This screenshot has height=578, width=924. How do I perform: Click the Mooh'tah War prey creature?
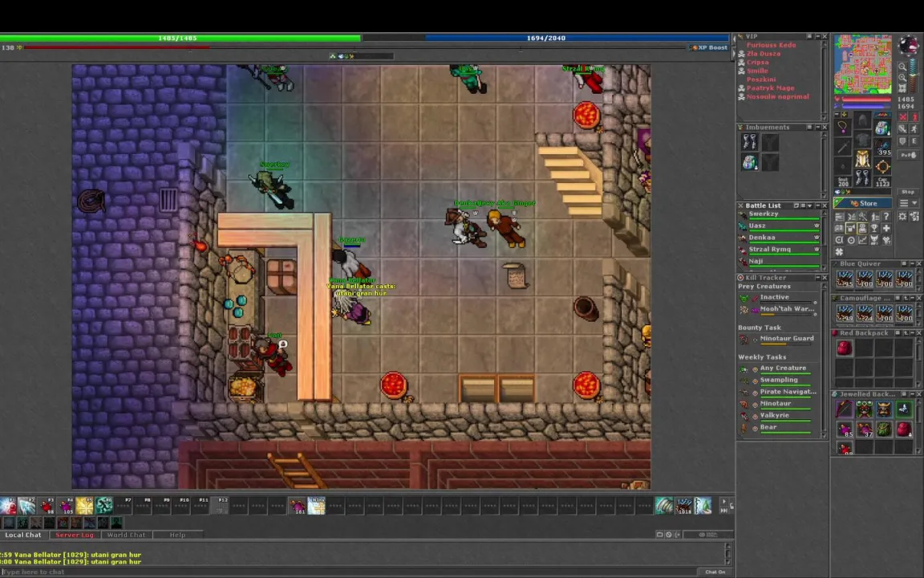pos(779,310)
